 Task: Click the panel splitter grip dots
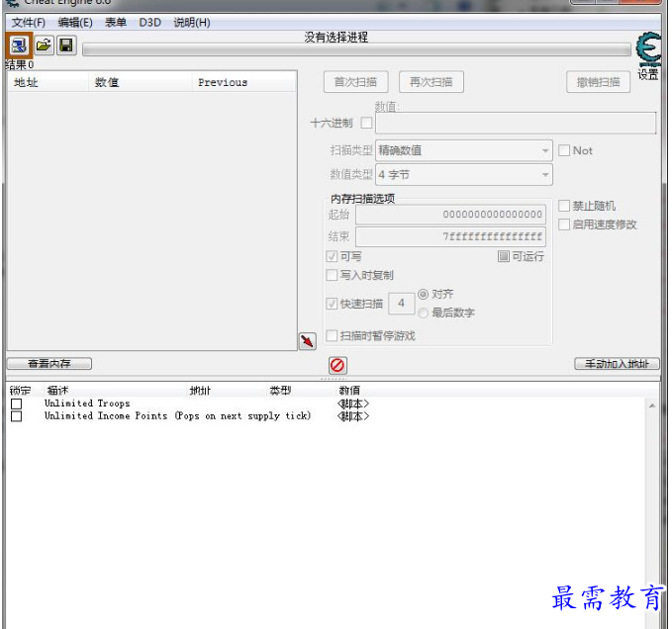click(x=334, y=379)
